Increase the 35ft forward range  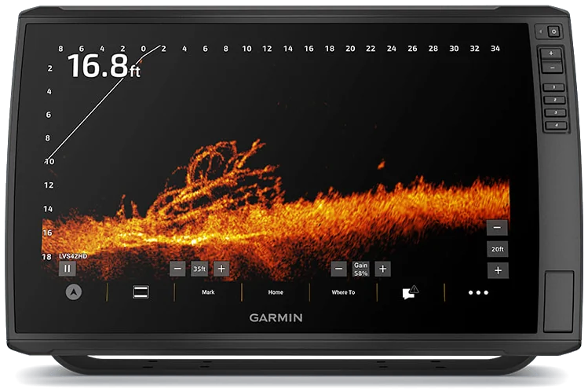(x=221, y=269)
